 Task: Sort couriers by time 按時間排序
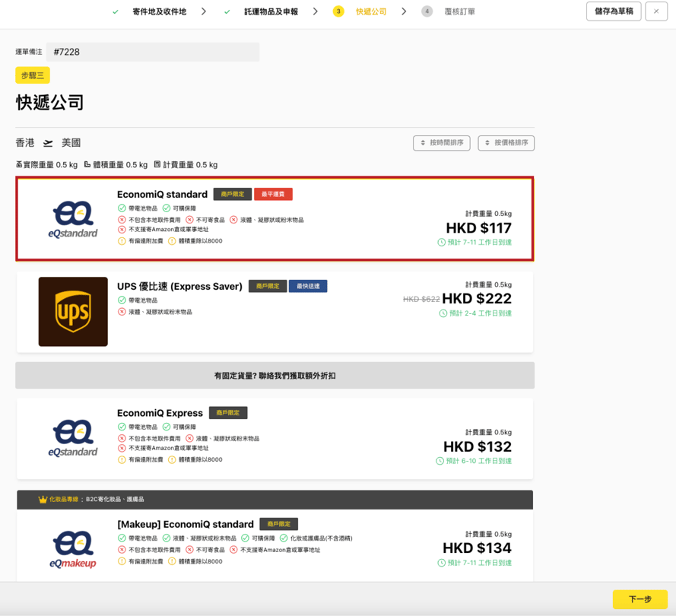[441, 143]
